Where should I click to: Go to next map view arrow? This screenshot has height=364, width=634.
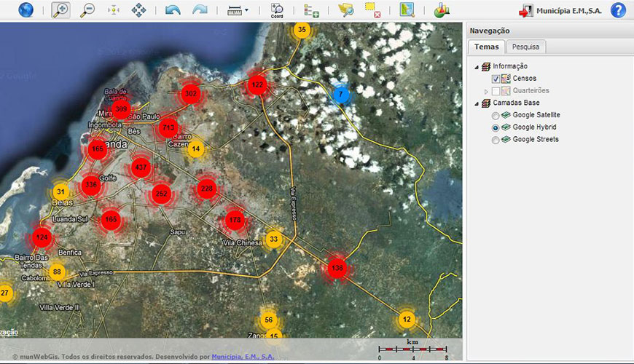point(200,10)
